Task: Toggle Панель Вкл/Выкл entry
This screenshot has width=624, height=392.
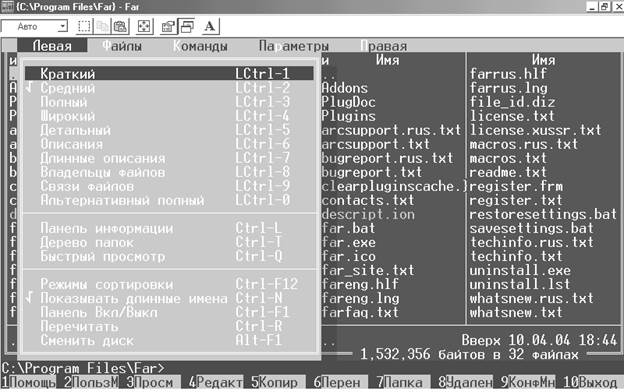Action: [x=169, y=312]
